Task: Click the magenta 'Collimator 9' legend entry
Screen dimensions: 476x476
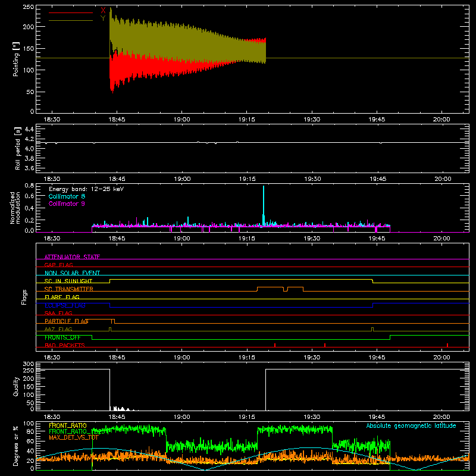Action: (x=67, y=203)
